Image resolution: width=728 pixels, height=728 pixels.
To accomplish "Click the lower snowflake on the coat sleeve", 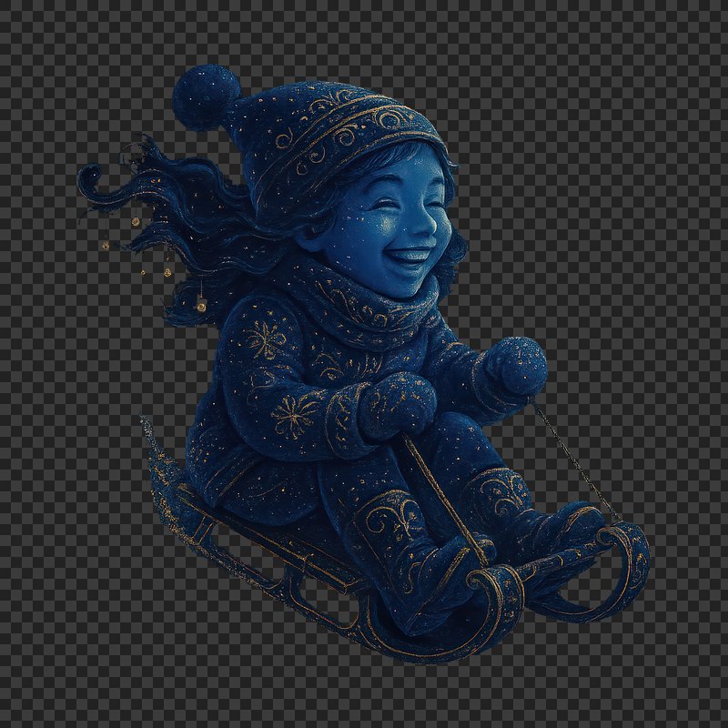I will pyautogui.click(x=295, y=416).
